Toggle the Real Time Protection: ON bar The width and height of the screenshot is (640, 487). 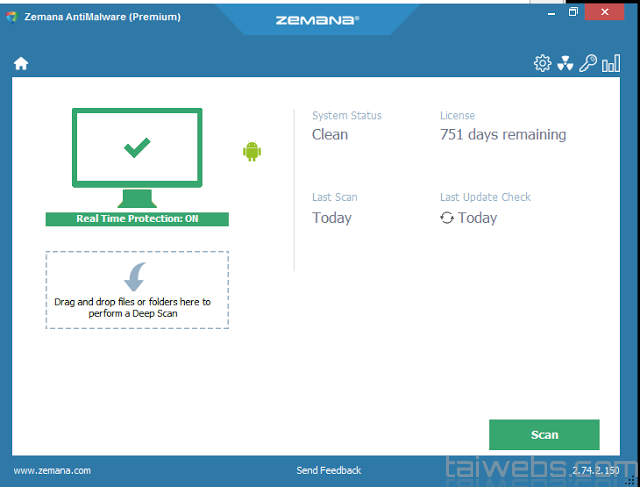[137, 219]
